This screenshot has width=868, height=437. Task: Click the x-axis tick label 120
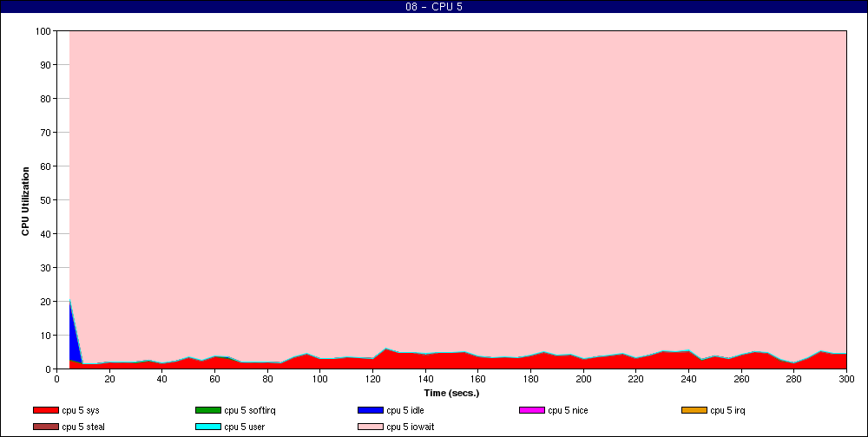pyautogui.click(x=372, y=379)
